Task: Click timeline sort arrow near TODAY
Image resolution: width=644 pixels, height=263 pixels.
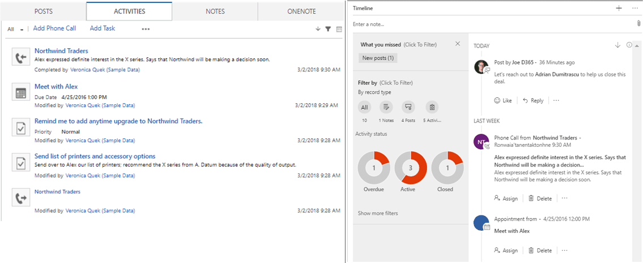Action: 617,45
